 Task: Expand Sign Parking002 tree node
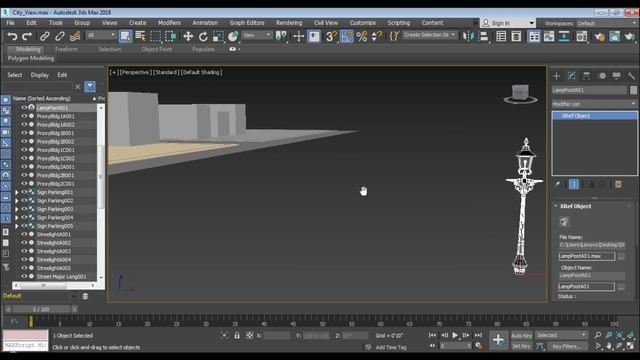[17, 201]
